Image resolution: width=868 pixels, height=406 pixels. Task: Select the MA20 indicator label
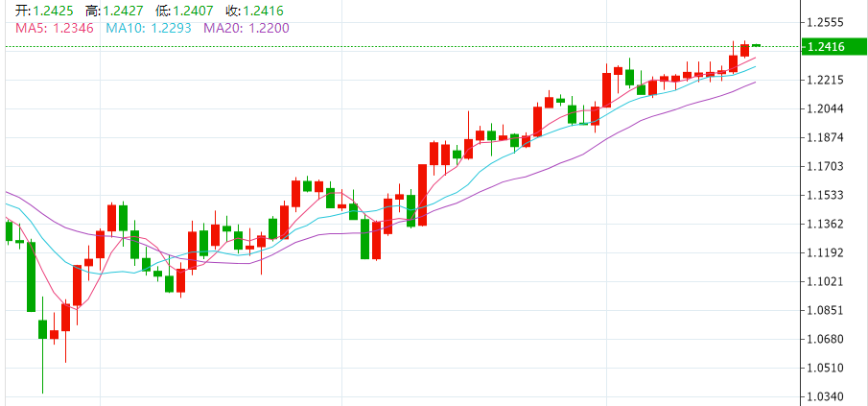pyautogui.click(x=246, y=28)
